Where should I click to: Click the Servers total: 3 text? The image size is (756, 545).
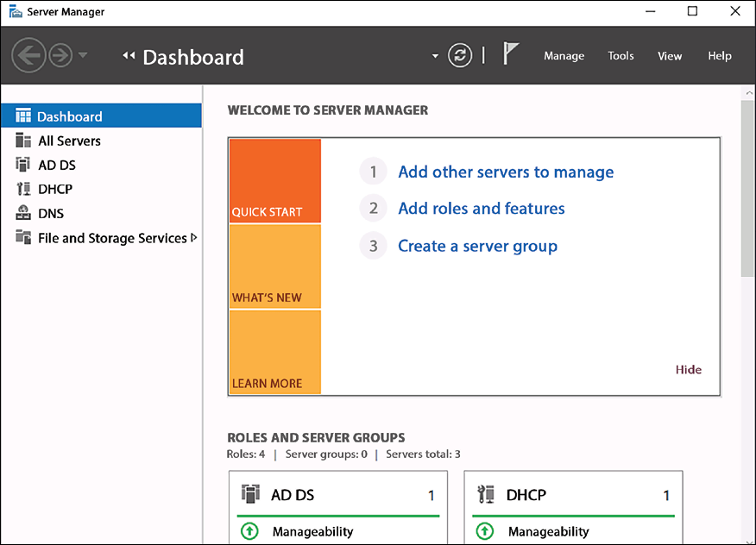point(423,454)
